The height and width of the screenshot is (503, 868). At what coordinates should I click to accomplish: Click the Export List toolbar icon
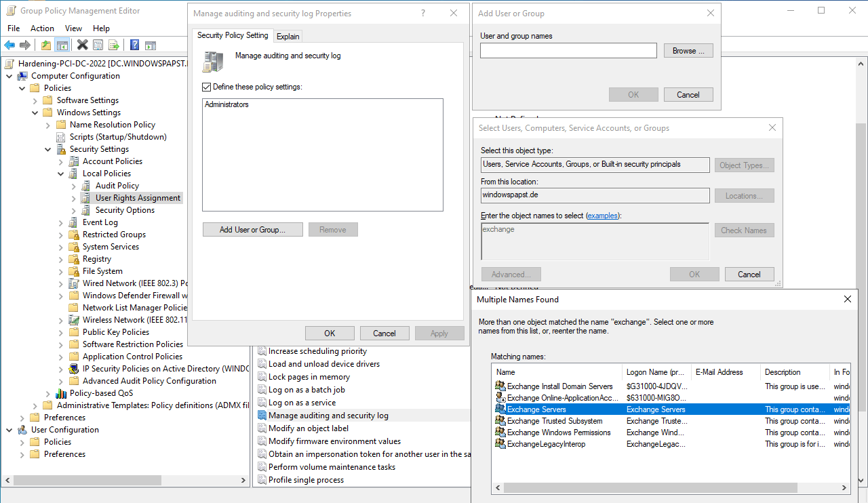tap(114, 45)
